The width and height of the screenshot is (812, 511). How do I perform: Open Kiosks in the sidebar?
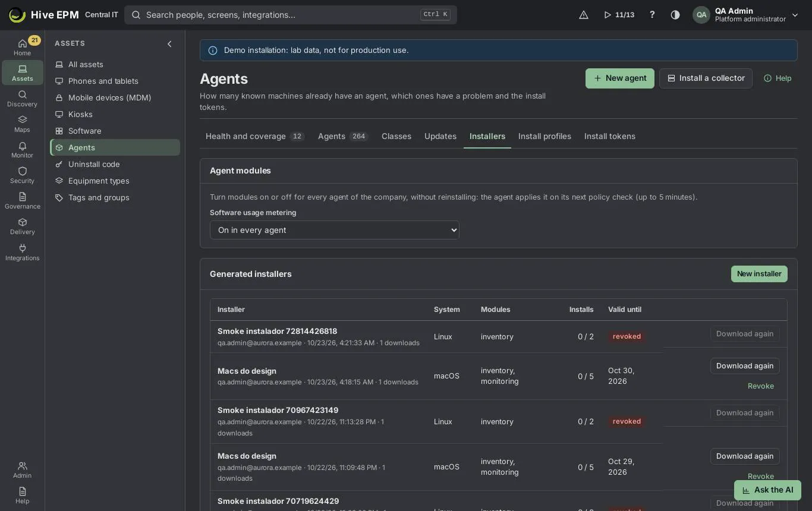click(115, 114)
